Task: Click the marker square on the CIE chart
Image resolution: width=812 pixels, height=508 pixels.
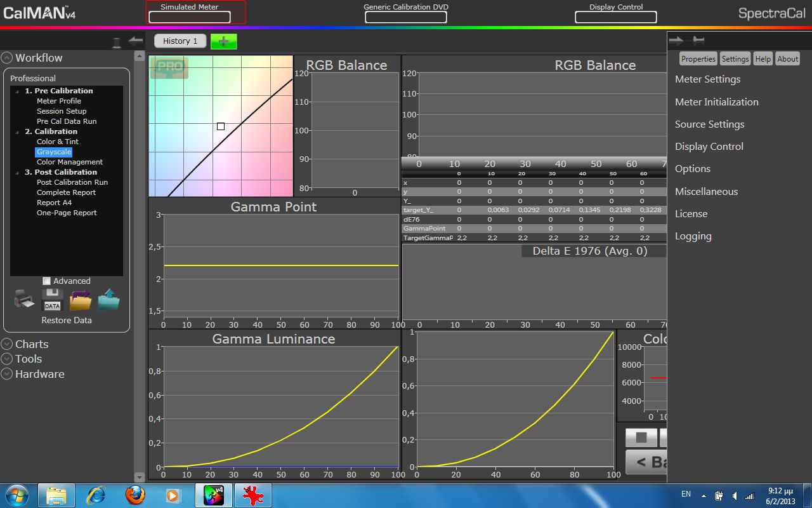Action: coord(221,126)
